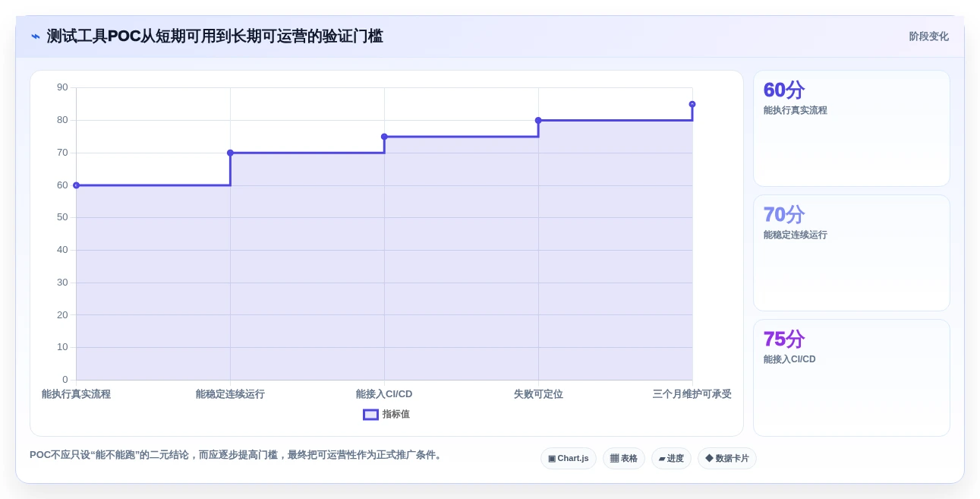Viewport: 980px width, 499px height.
Task: Open the 70分 data card
Action: [x=852, y=253]
